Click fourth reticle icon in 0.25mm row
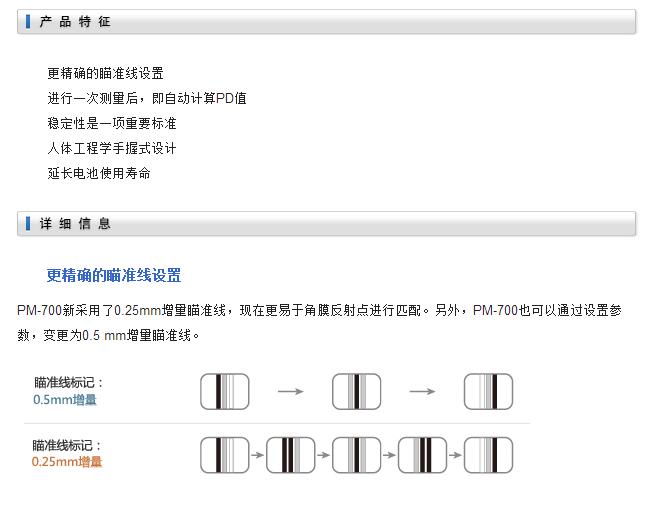Screen dimensions: 656x506 (423, 455)
